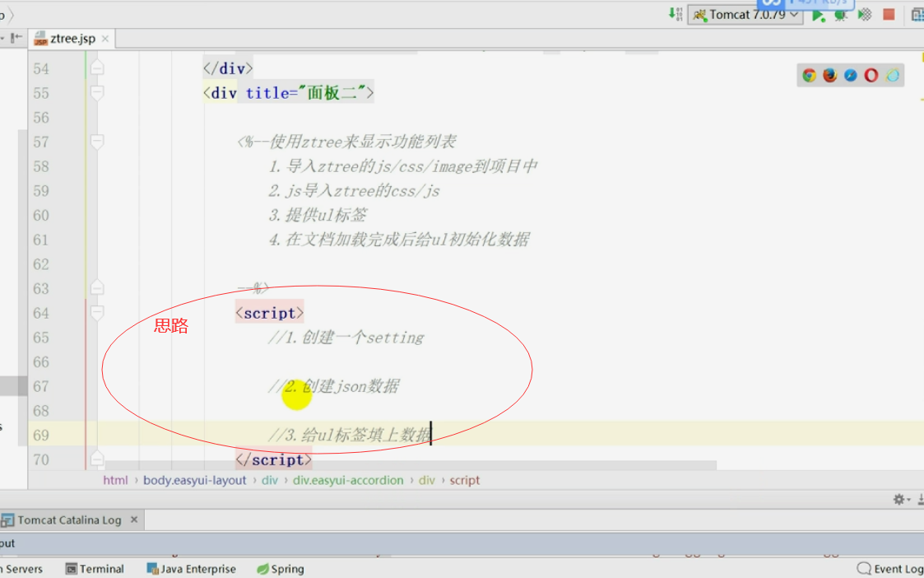
Task: Collapse the comment fold marker on line 57
Action: (97, 142)
